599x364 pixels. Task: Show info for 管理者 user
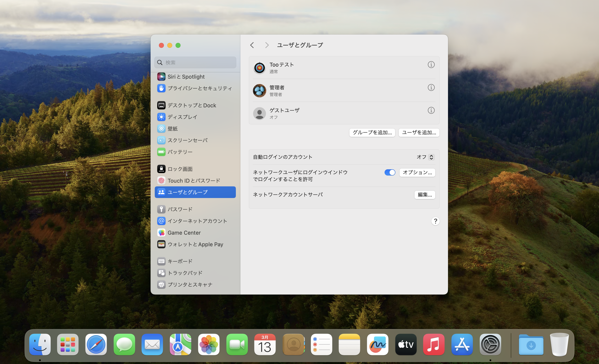pyautogui.click(x=431, y=88)
